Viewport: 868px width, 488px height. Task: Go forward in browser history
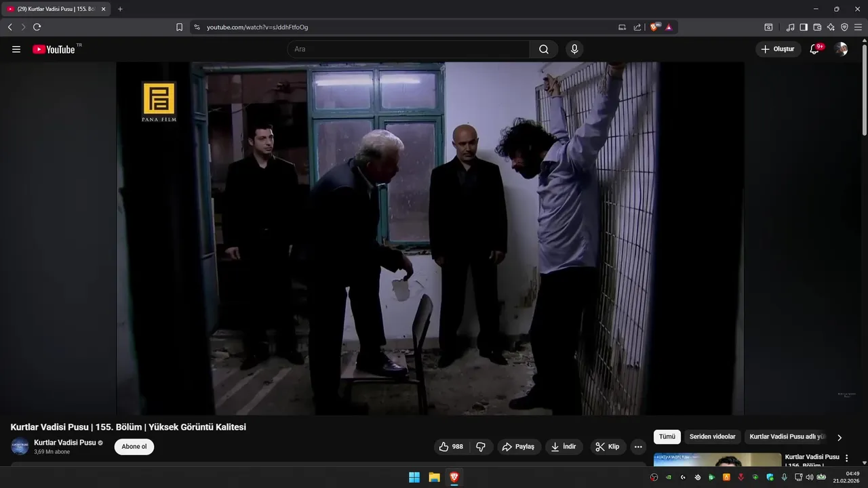(23, 27)
